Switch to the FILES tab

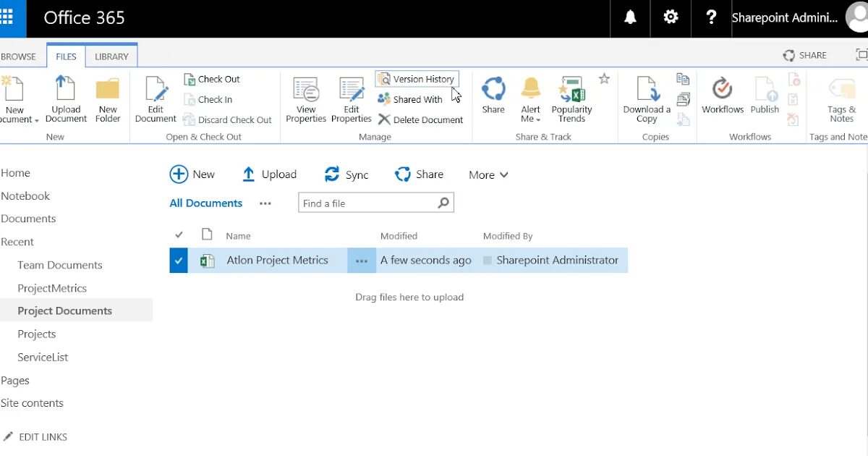click(x=66, y=56)
